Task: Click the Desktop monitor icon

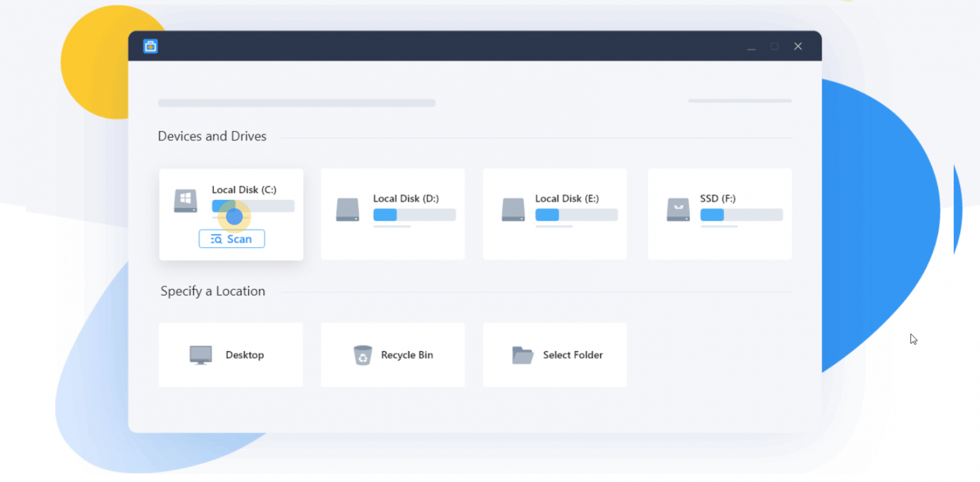Action: 200,355
